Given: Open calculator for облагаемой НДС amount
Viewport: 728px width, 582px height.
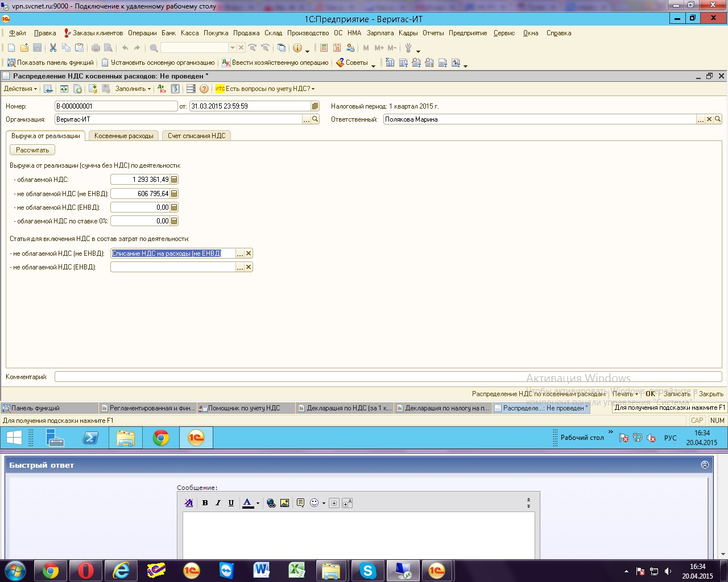Looking at the screenshot, I should pos(174,180).
